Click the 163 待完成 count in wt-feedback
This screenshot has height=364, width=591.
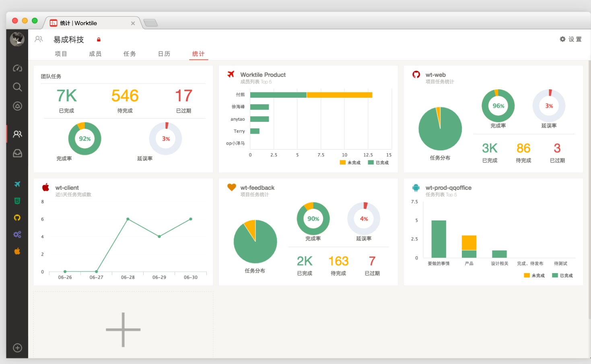point(338,261)
